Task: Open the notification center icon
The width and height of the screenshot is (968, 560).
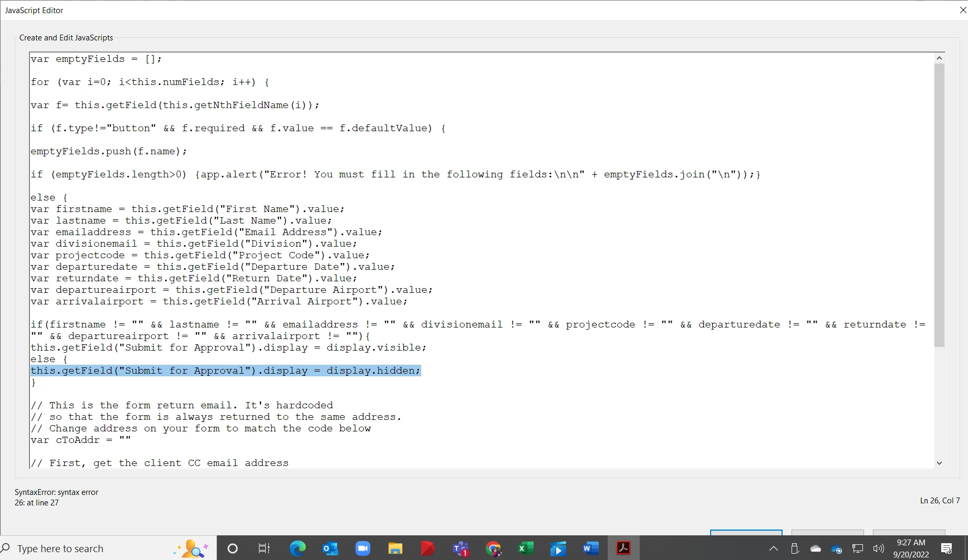Action: (x=946, y=548)
